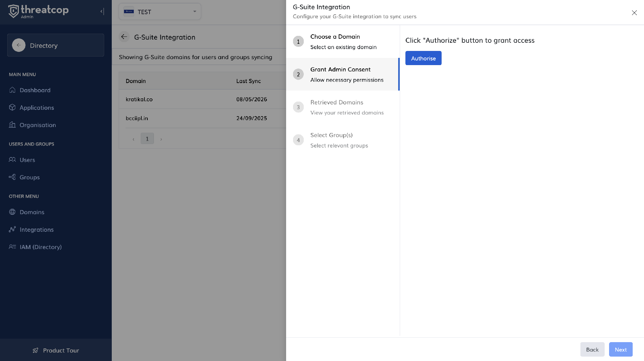The width and height of the screenshot is (644, 361).
Task: Click the kratikal.co domain cell
Action: click(x=139, y=99)
